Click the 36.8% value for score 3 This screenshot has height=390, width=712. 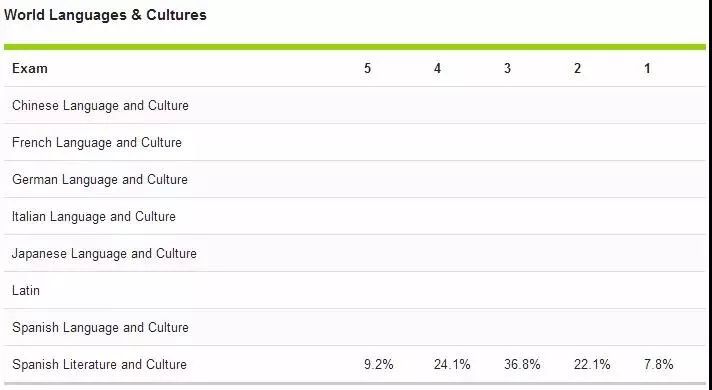(522, 365)
